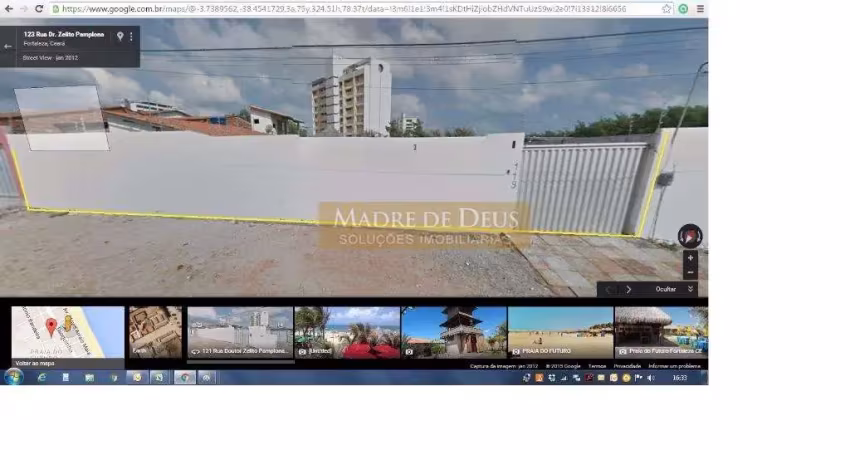This screenshot has width=850, height=450.
Task: Click the Voltar ao mapa mini map
Action: click(67, 335)
